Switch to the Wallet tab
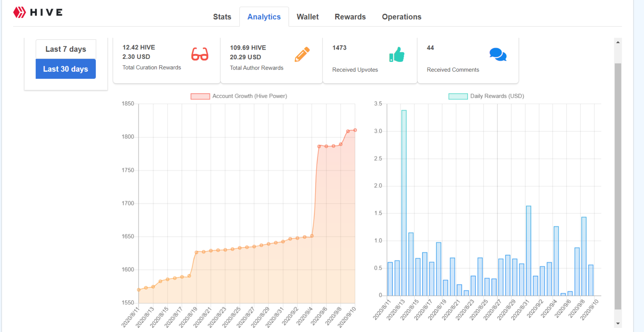 coord(308,17)
